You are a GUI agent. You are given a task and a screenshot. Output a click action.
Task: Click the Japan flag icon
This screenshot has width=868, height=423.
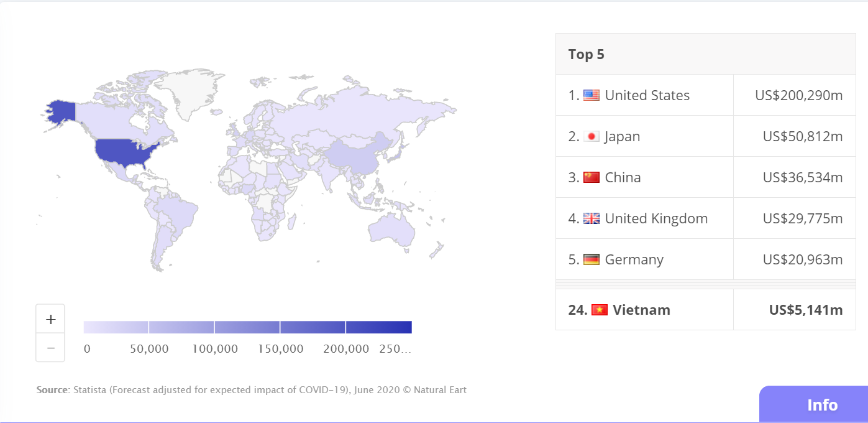[x=592, y=136]
